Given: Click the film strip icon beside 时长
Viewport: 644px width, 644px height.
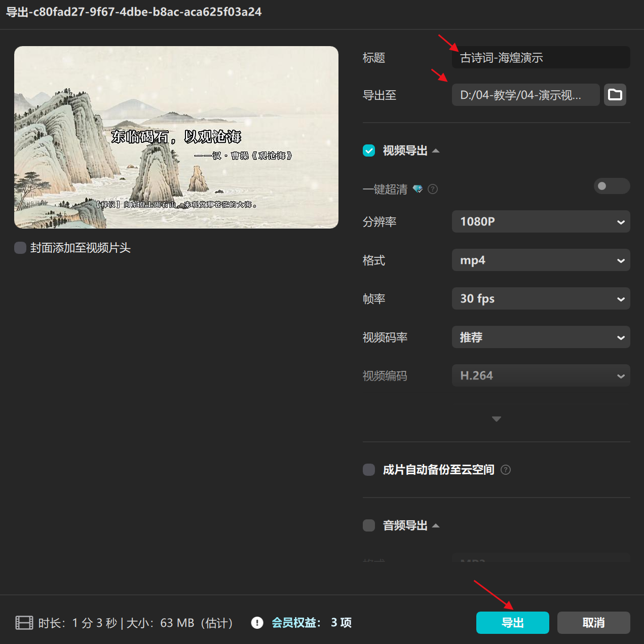Looking at the screenshot, I should (24, 623).
